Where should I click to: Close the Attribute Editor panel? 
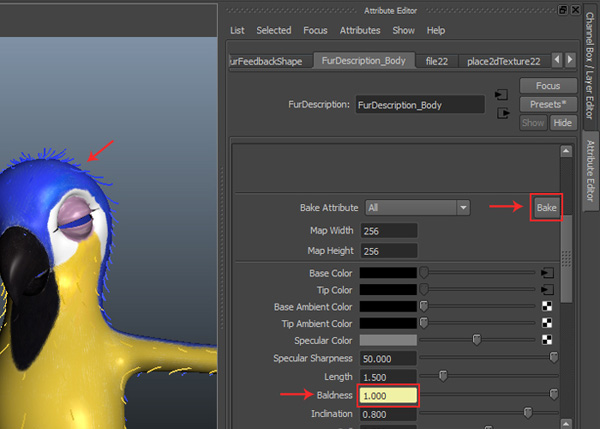coord(575,10)
